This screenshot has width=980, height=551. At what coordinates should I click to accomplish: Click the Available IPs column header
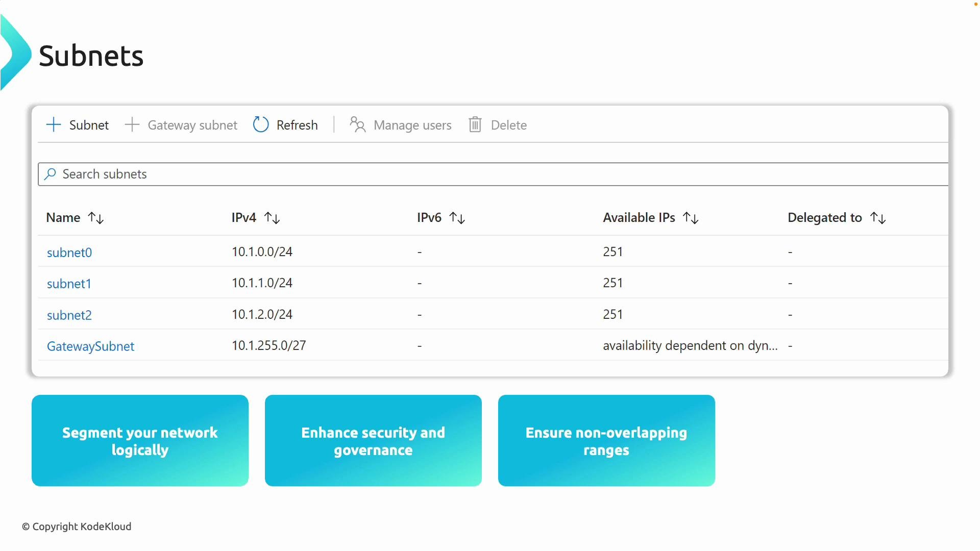(639, 218)
